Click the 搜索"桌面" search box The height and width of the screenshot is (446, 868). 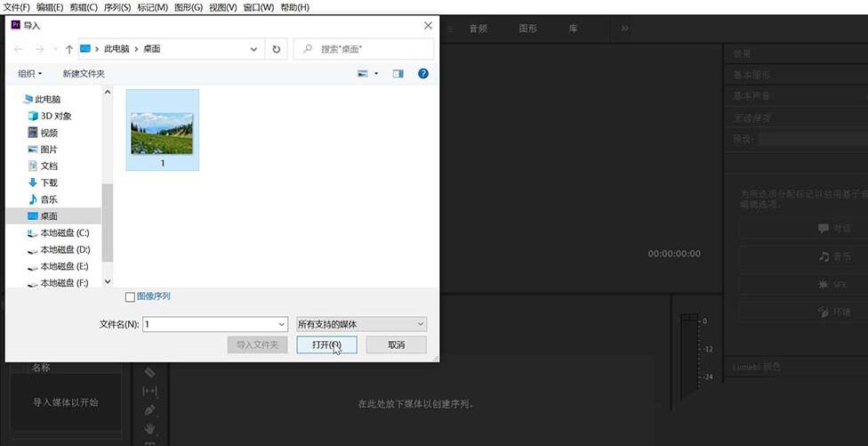coord(364,49)
